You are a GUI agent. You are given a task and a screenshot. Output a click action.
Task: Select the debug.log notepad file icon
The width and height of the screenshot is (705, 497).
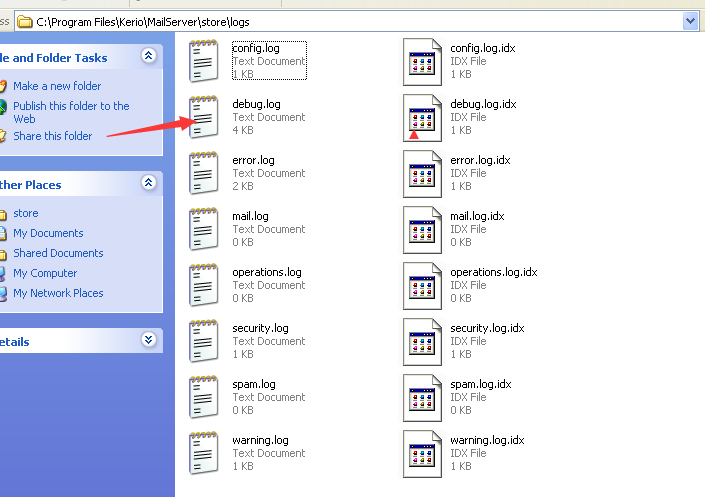[x=205, y=117]
